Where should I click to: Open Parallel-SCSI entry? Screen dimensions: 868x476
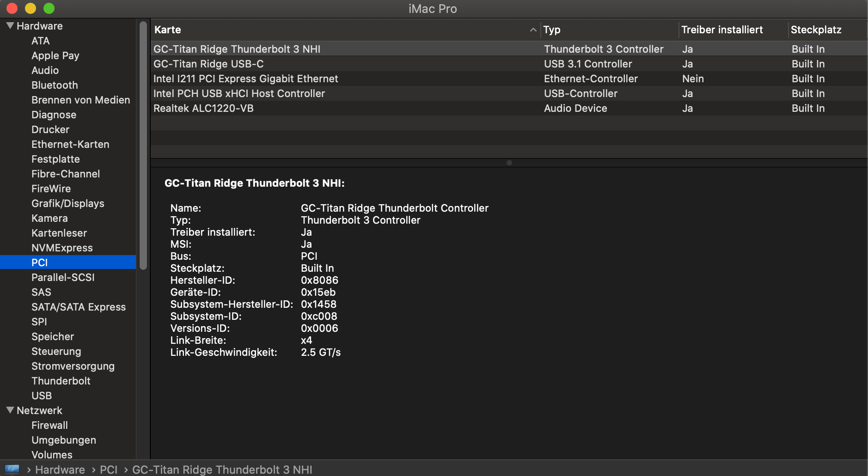pos(63,277)
